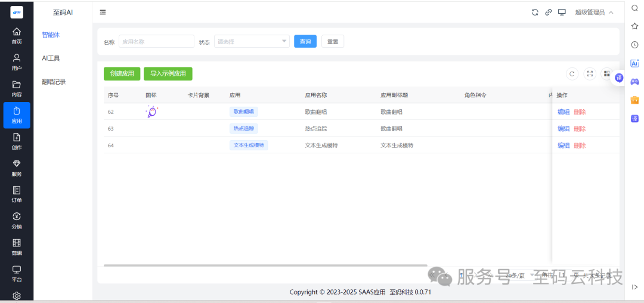
Task: Select the 应用 sidebar item
Action: (x=17, y=115)
